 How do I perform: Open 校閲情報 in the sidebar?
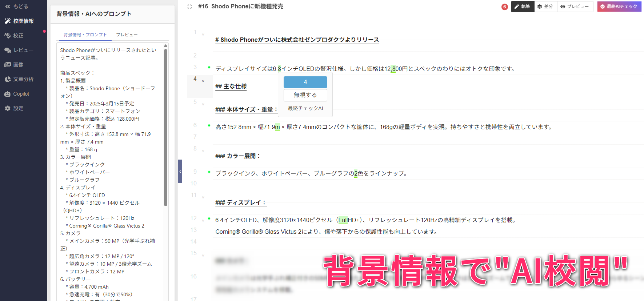(x=20, y=21)
